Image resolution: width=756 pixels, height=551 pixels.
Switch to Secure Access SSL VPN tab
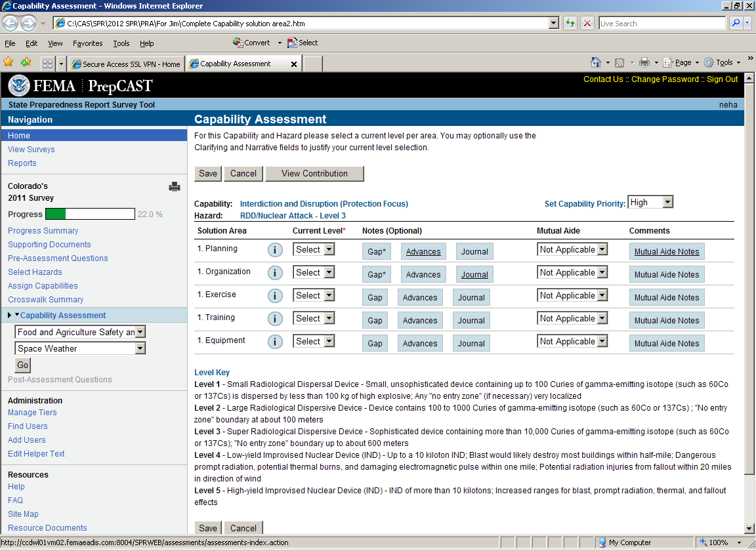click(x=126, y=64)
